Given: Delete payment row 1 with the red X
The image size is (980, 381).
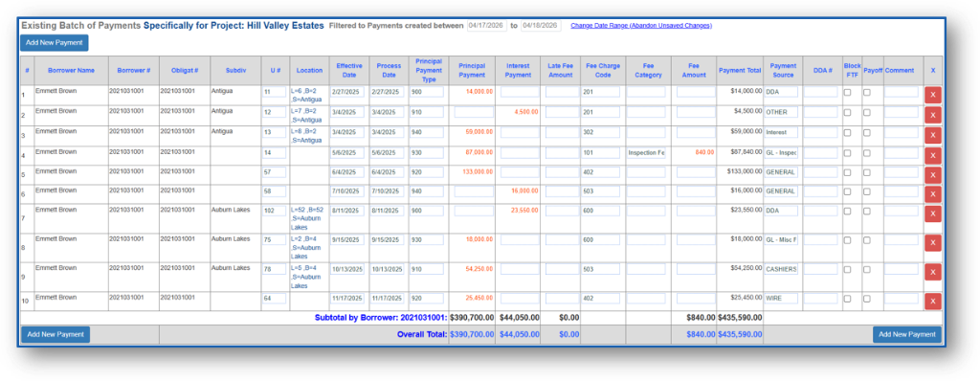Looking at the screenshot, I should 932,95.
